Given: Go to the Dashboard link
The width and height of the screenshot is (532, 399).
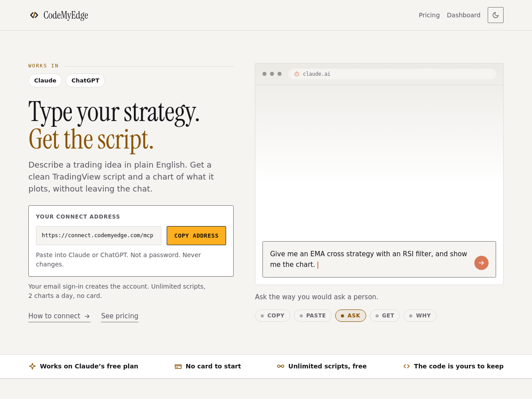Looking at the screenshot, I should click(464, 15).
